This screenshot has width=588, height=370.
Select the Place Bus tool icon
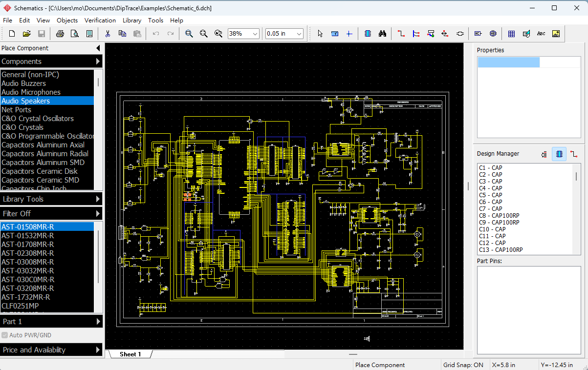coord(416,34)
